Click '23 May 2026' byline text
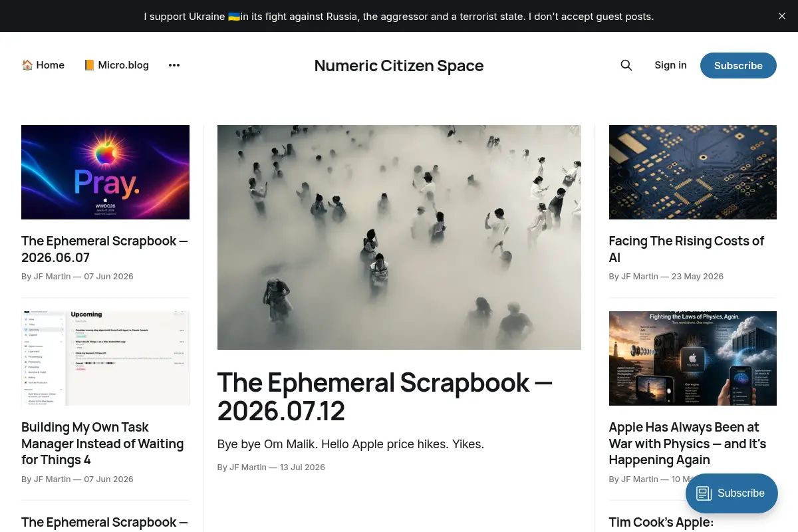The width and height of the screenshot is (798, 532). point(698,277)
